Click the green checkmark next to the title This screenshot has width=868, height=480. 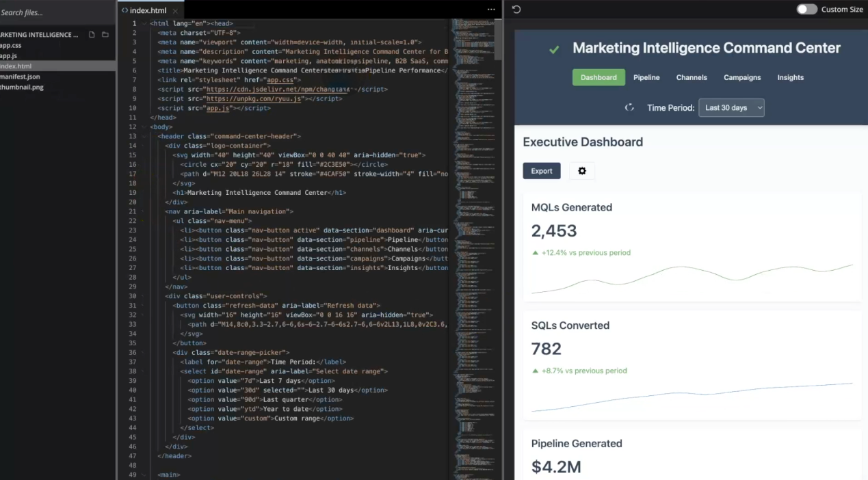pos(554,49)
